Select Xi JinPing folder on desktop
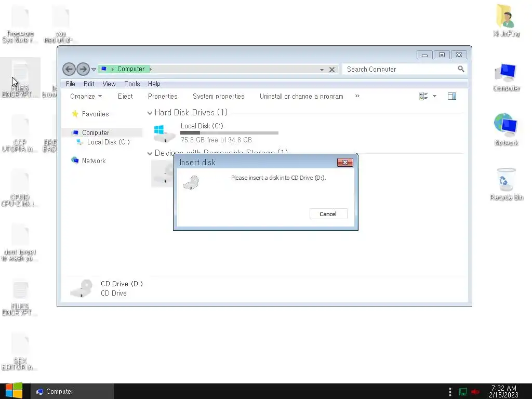The width and height of the screenshot is (532, 399). (x=506, y=21)
